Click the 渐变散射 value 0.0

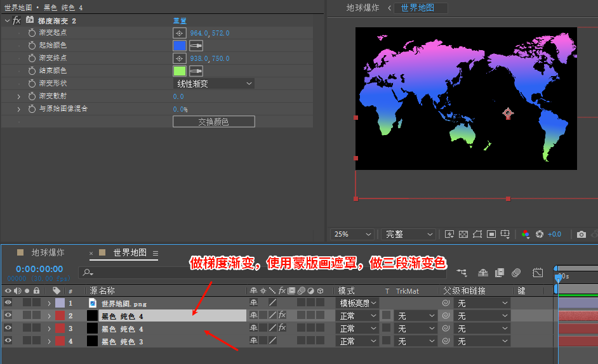[178, 96]
